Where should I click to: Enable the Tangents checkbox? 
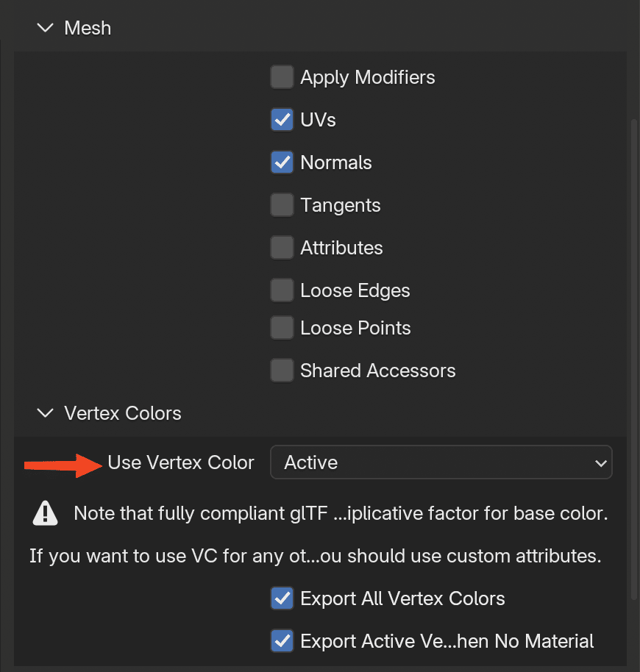[x=282, y=204]
